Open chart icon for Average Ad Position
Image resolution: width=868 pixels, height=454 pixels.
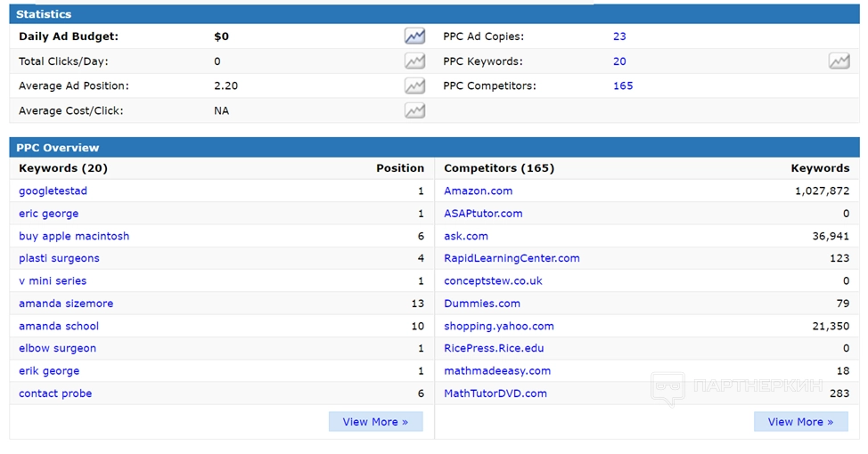click(x=414, y=85)
